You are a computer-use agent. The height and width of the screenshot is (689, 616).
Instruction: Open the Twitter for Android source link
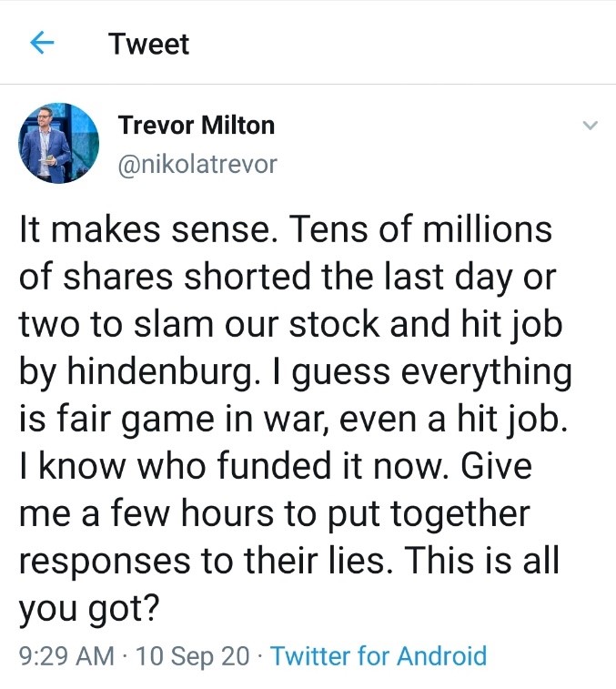click(x=379, y=656)
